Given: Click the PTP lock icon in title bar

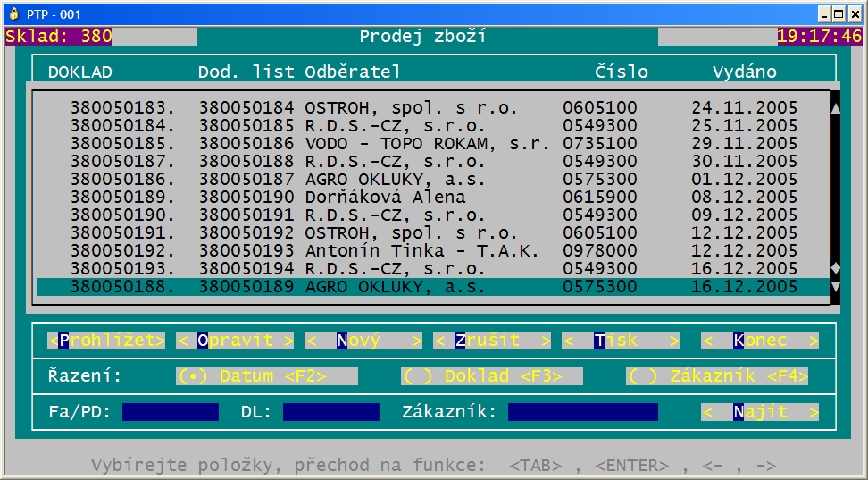Looking at the screenshot, I should click(13, 13).
